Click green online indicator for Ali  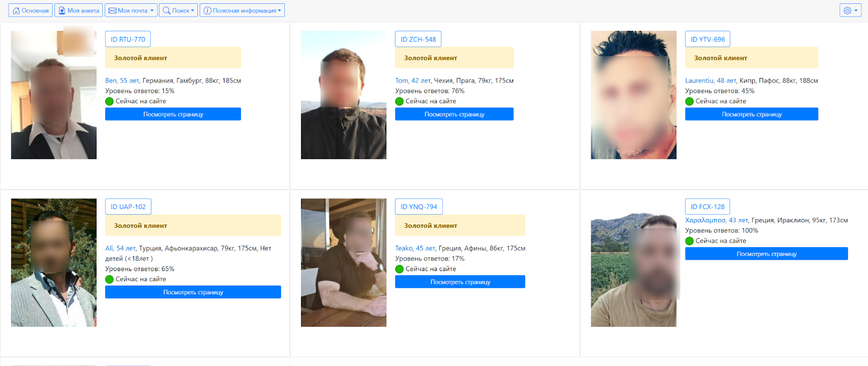tap(110, 279)
